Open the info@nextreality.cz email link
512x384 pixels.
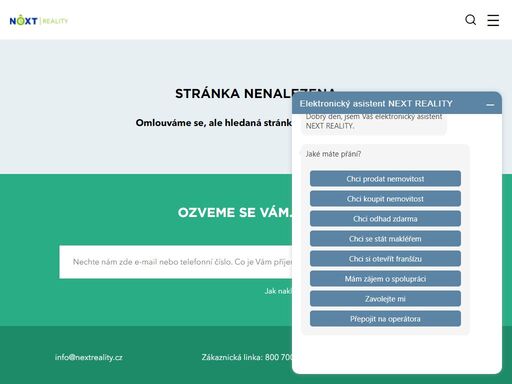89,357
